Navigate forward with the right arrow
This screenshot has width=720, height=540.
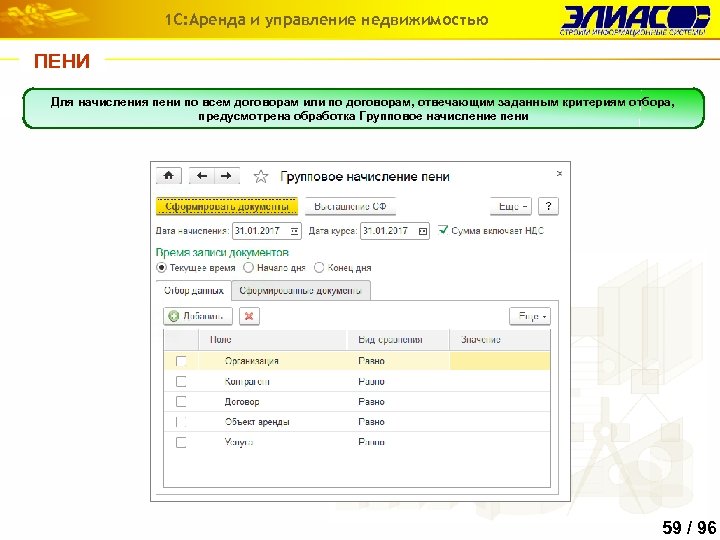[x=226, y=176]
